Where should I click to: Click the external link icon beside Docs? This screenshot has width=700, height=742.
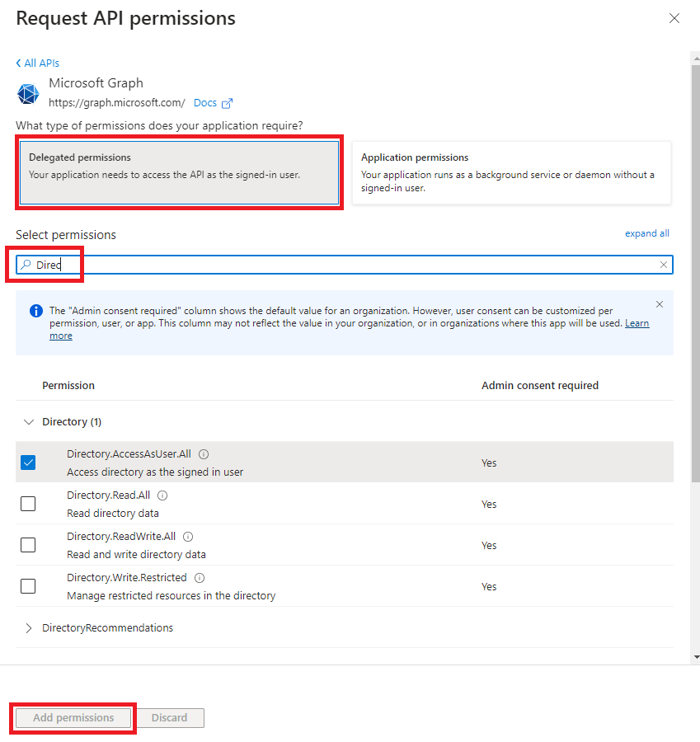228,103
